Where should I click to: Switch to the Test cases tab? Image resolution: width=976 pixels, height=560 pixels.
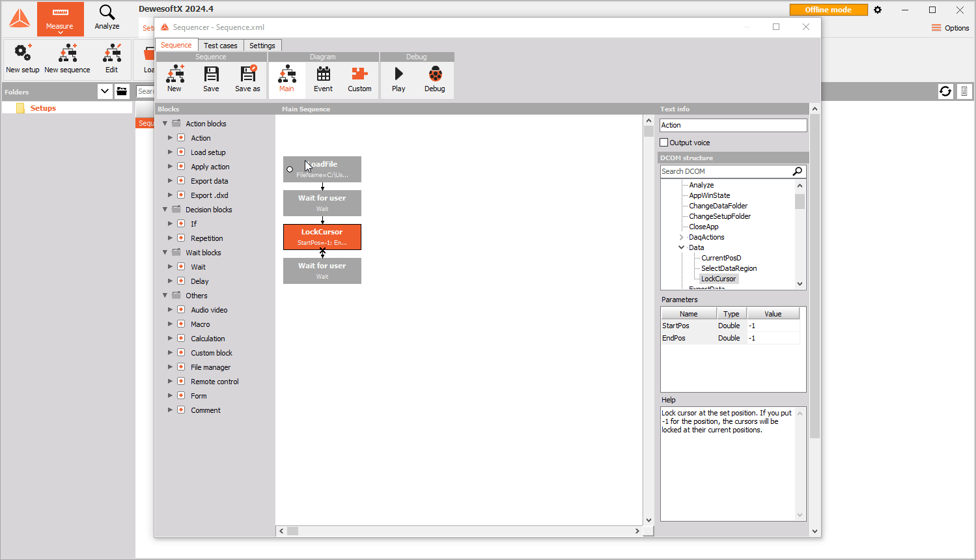click(x=221, y=46)
